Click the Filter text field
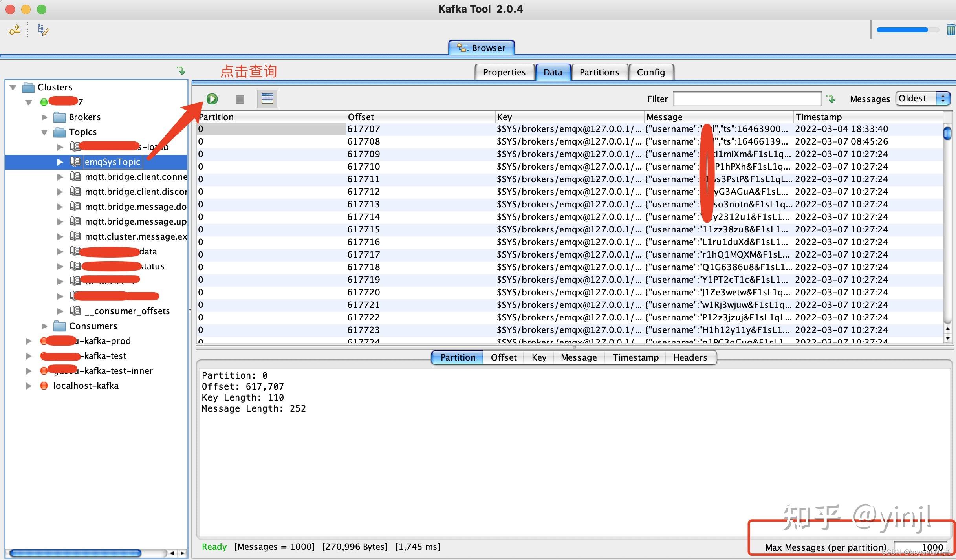 click(747, 99)
